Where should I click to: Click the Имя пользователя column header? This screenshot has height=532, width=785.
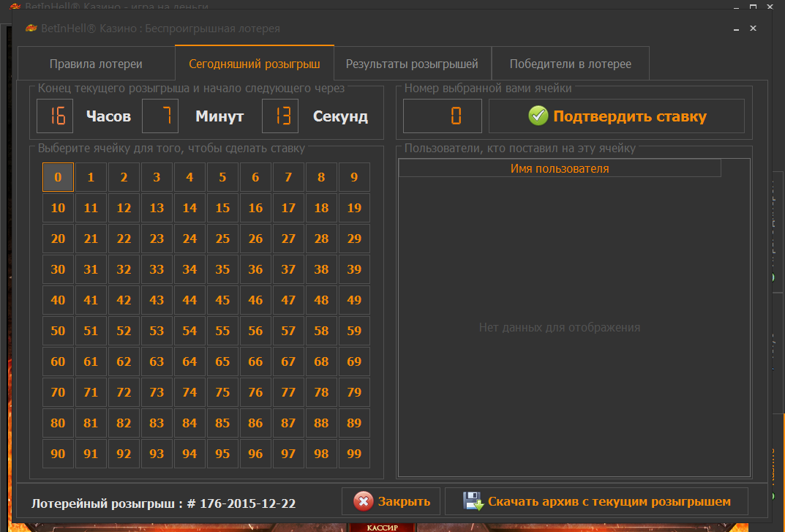point(559,168)
